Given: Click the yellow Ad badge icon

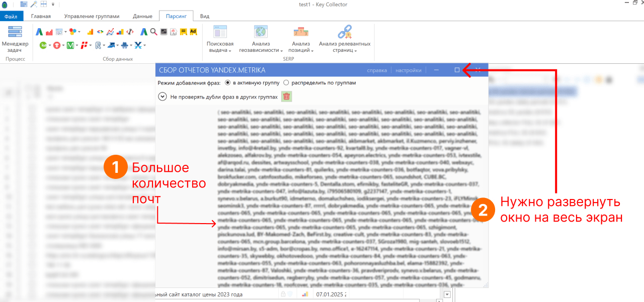Looking at the screenshot, I should [193, 32].
